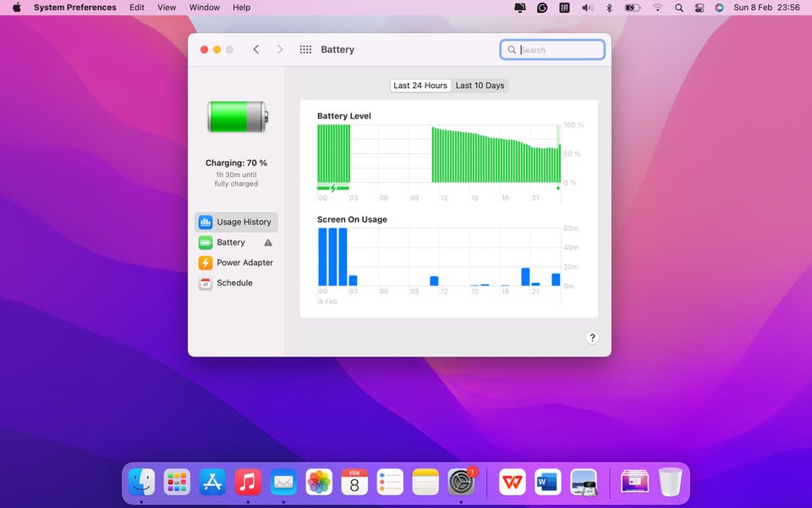Go back using the back arrow

coord(256,50)
